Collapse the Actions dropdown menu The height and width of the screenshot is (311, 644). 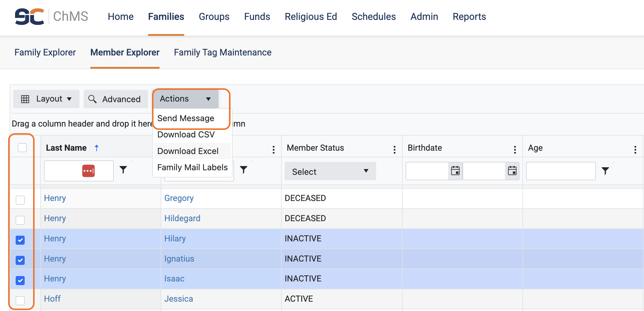pos(185,99)
